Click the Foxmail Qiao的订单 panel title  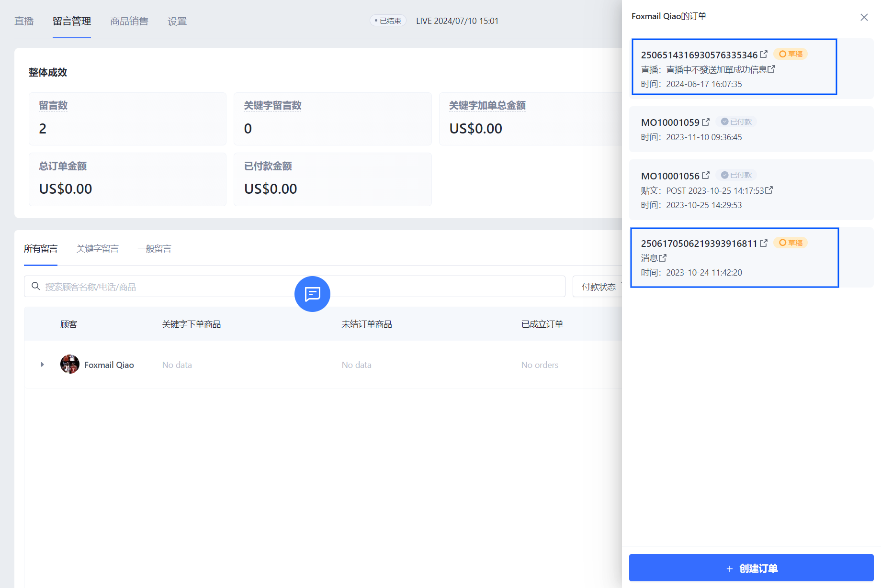[669, 16]
